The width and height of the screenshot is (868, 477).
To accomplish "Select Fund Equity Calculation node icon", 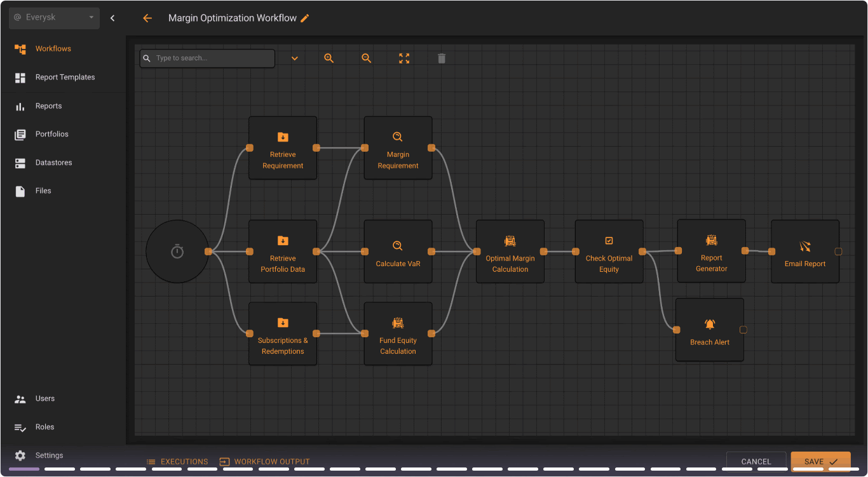I will coord(398,323).
